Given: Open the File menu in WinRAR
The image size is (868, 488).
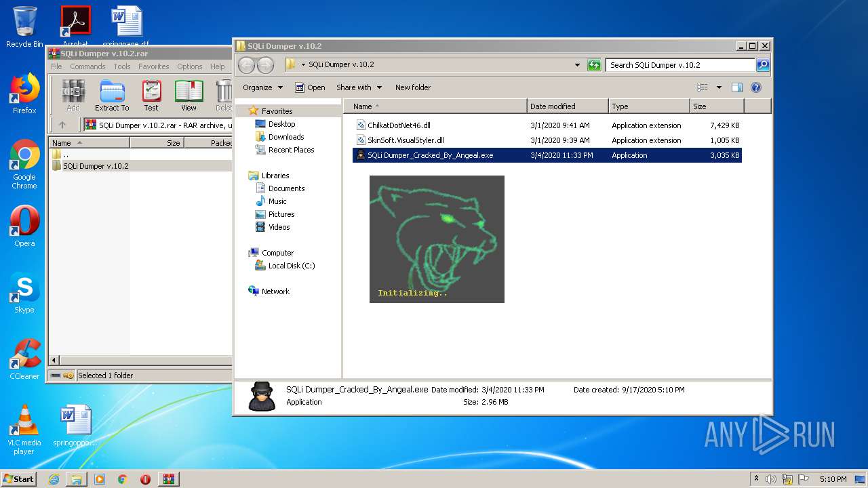Looking at the screenshot, I should [x=56, y=66].
